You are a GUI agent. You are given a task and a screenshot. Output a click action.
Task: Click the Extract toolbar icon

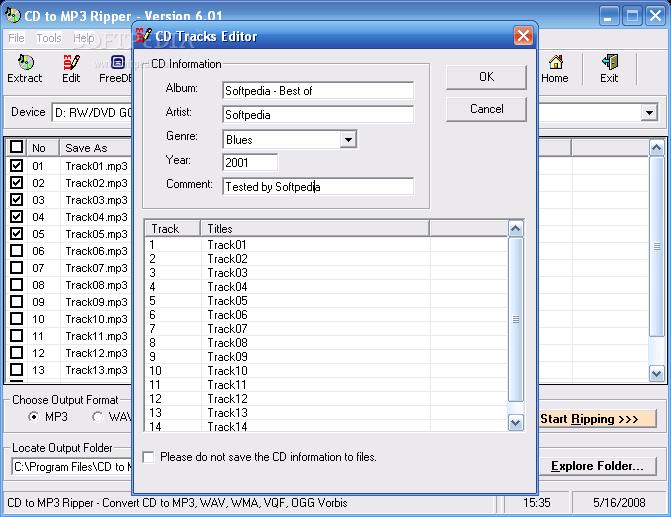tap(25, 69)
